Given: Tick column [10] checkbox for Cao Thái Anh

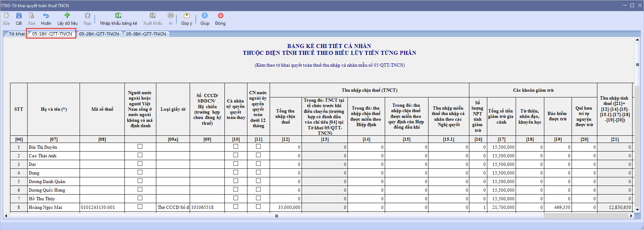Looking at the screenshot, I should (236, 155).
